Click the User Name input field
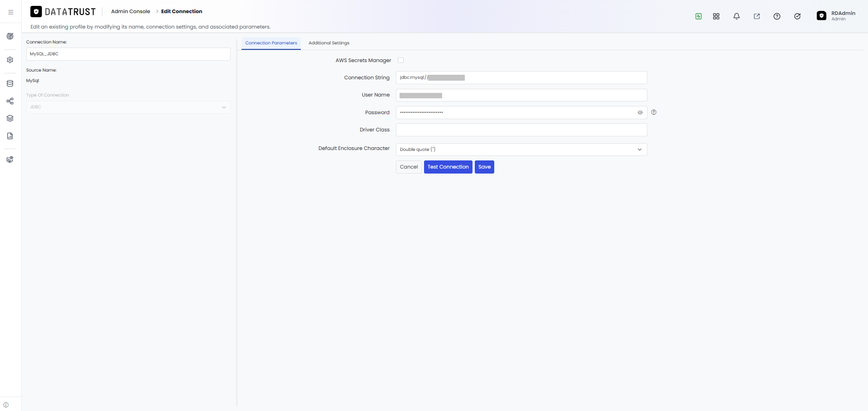The height and width of the screenshot is (411, 868). click(521, 95)
